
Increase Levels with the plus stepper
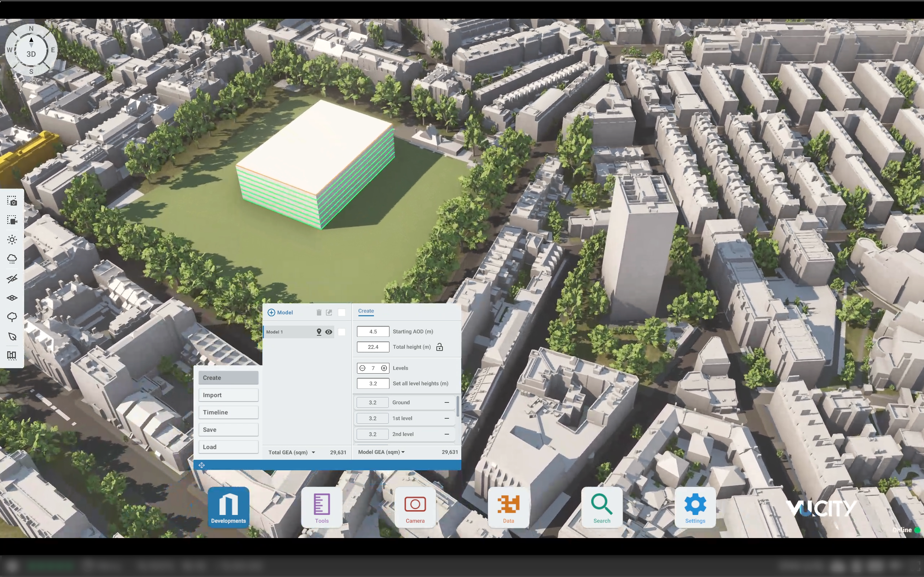pos(384,368)
